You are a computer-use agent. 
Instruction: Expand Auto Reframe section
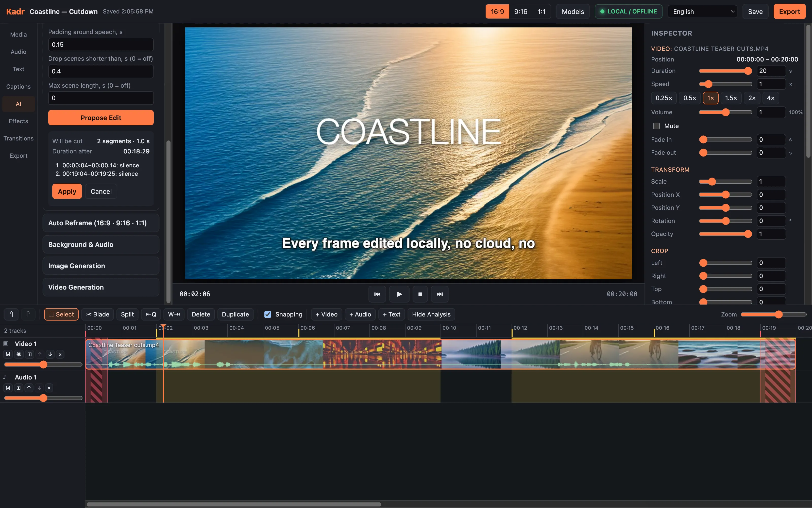[101, 223]
